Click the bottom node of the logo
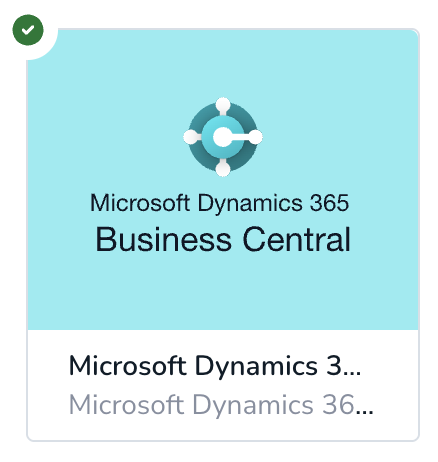This screenshot has height=462, width=438. [223, 168]
